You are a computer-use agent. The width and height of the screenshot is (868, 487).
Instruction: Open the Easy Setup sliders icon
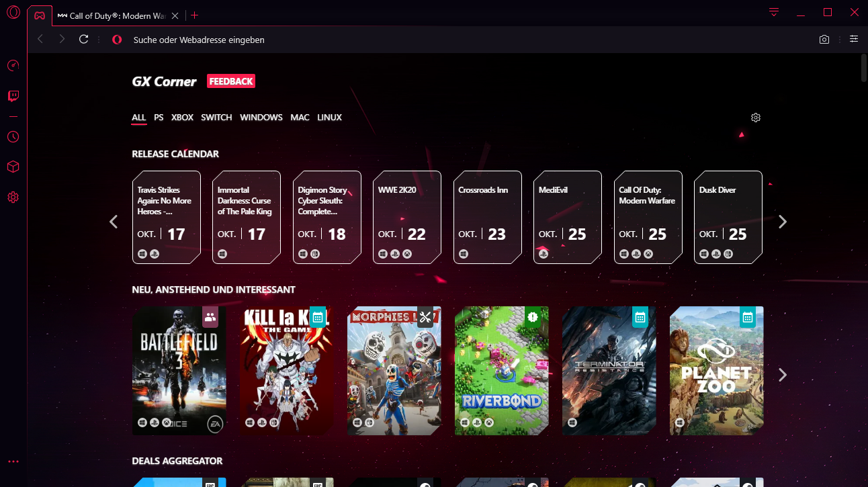(854, 39)
